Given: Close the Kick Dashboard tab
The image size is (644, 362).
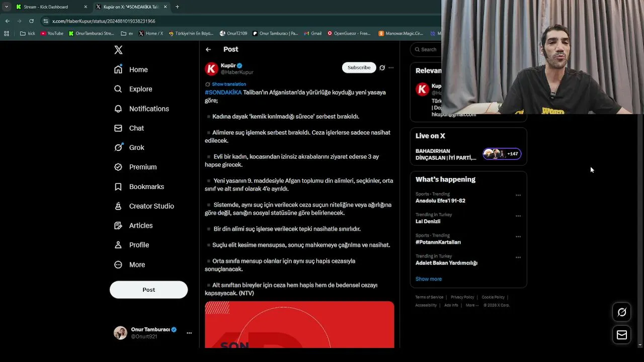Looking at the screenshot, I should (86, 7).
